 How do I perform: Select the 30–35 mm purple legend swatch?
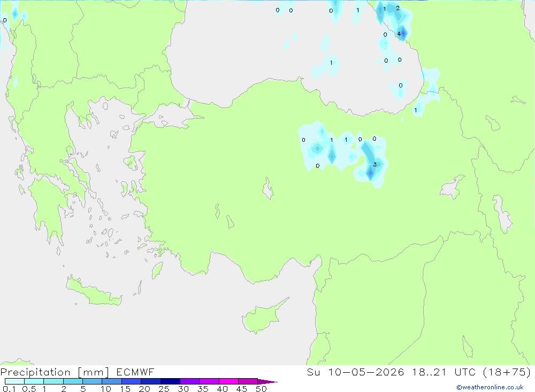190,381
